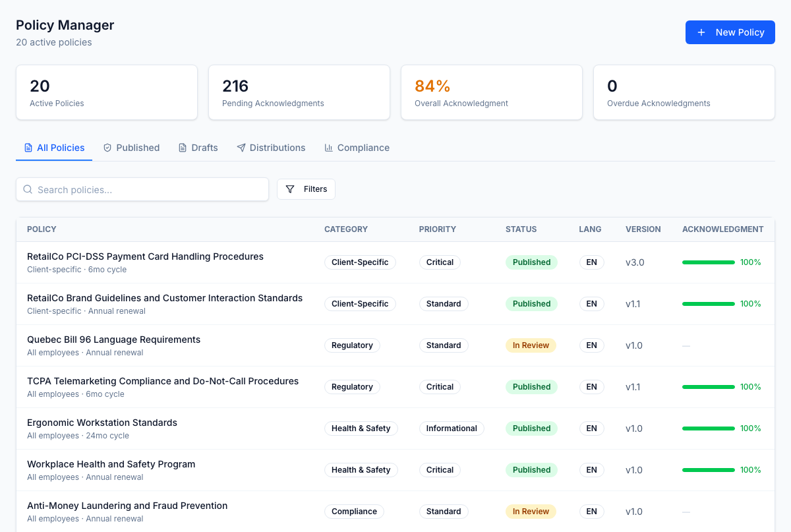The width and height of the screenshot is (791, 532).
Task: Click Critical priority badge in RetailCo PCI-DSS row
Action: (x=440, y=262)
